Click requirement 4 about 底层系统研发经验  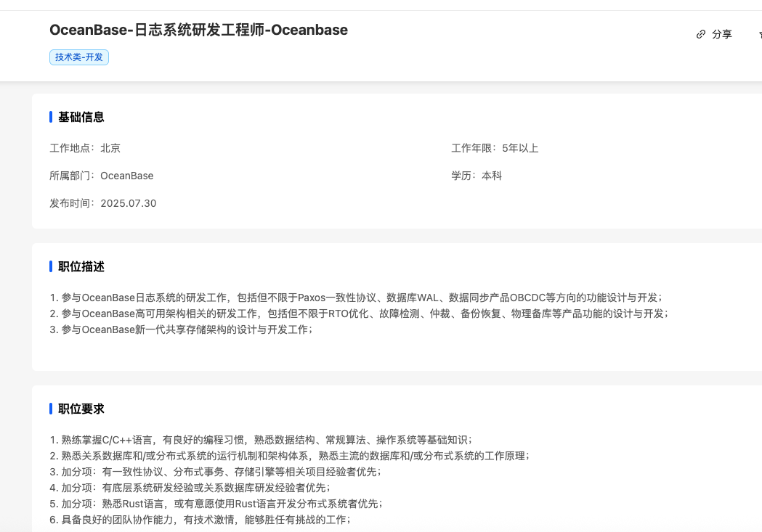tap(190, 488)
